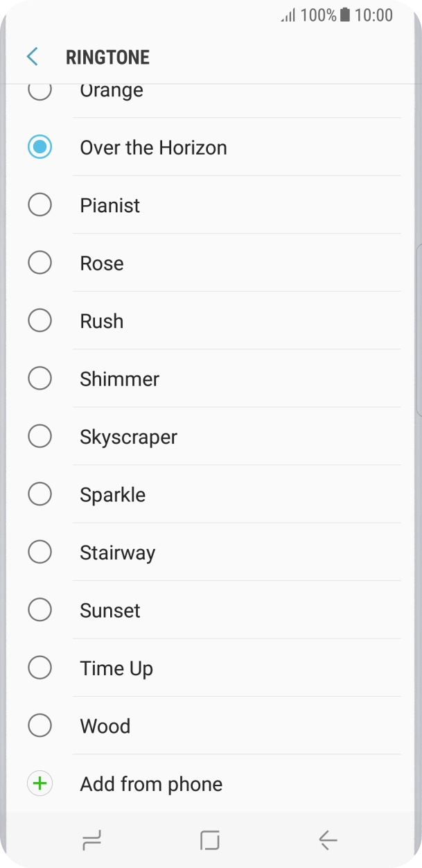Tap Add from phone

151,784
